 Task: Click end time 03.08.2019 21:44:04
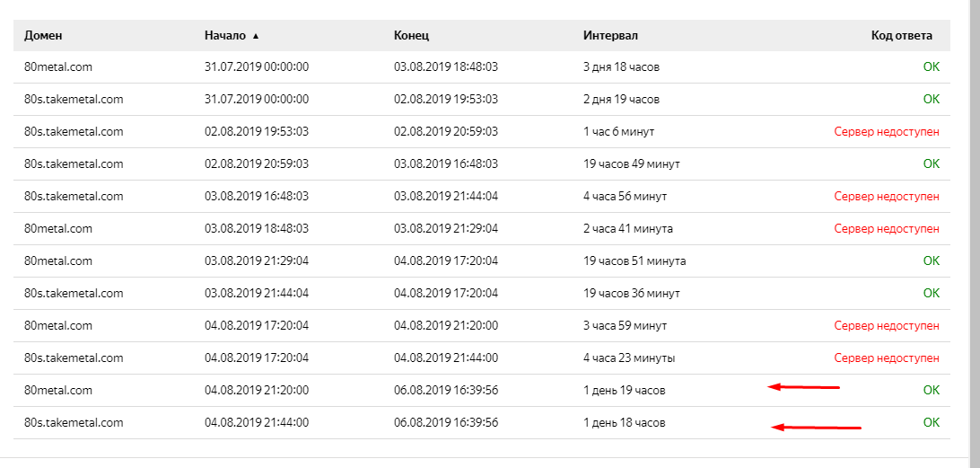(446, 197)
